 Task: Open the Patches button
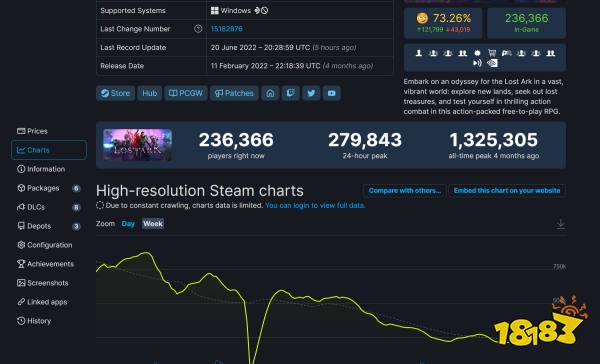click(234, 93)
